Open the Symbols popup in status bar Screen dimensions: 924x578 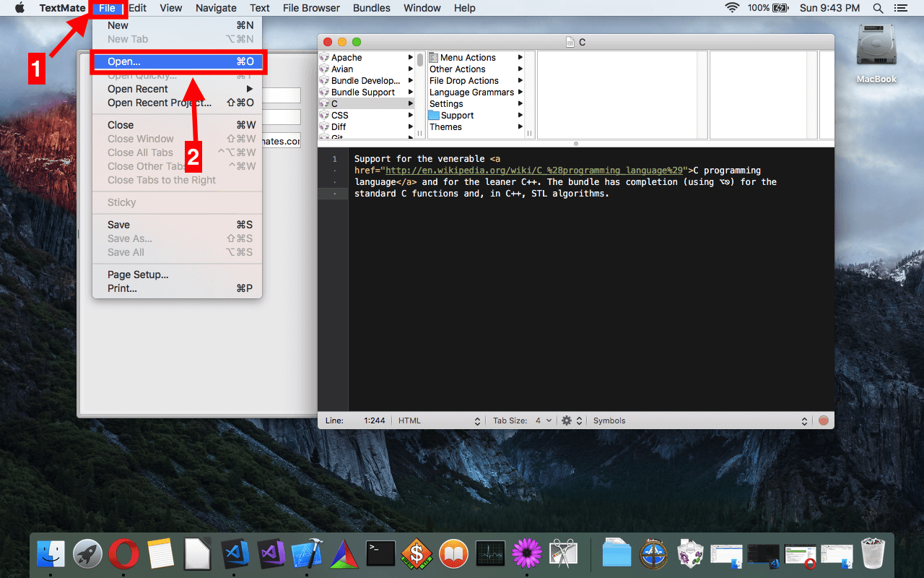tap(699, 420)
